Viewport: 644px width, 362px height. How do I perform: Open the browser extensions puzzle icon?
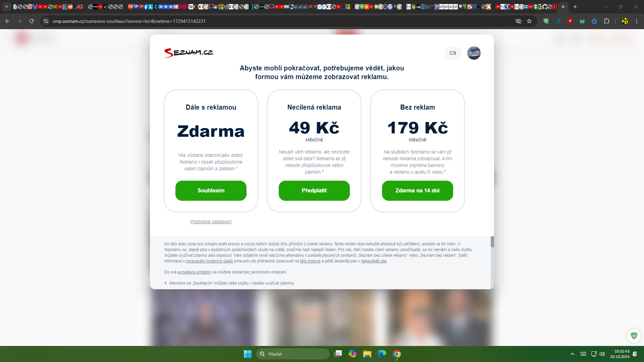tap(606, 21)
